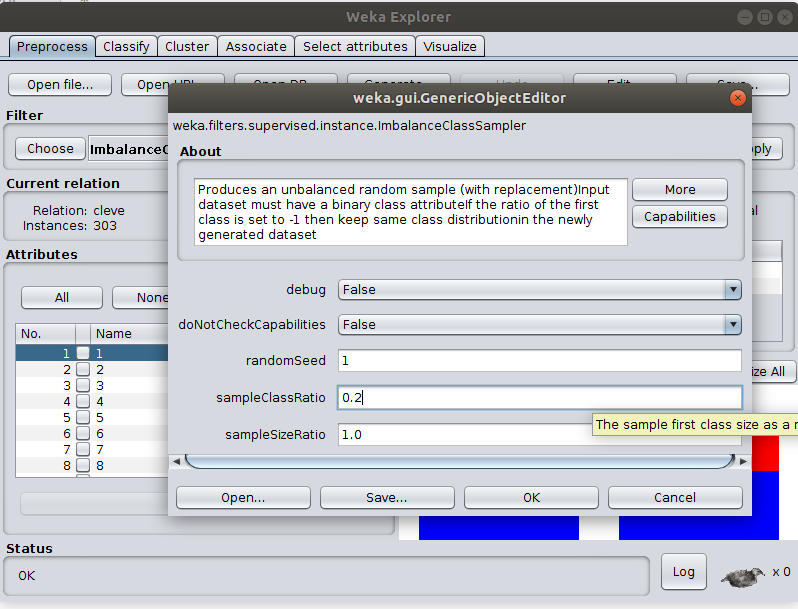Click the Open... button in dialog

(x=243, y=498)
